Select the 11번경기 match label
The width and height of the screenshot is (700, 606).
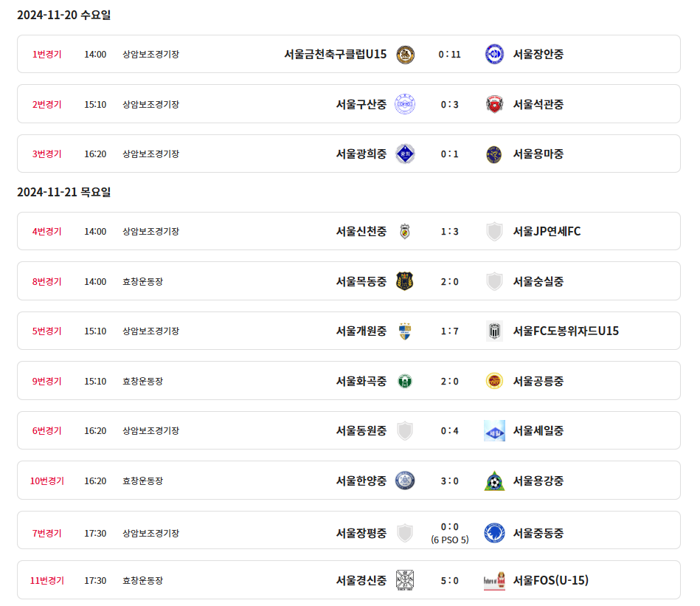47,581
